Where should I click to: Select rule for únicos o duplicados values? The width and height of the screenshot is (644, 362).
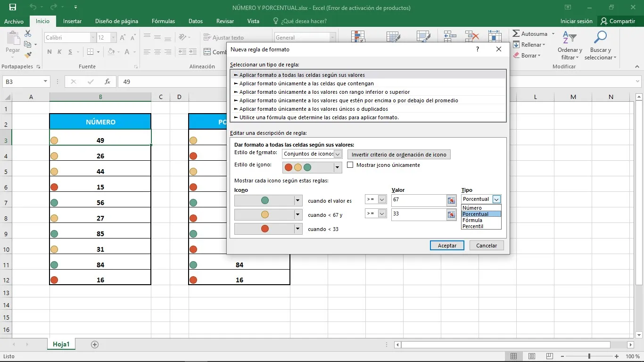pyautogui.click(x=368, y=109)
